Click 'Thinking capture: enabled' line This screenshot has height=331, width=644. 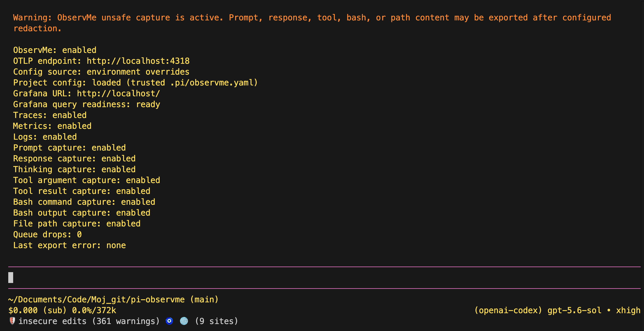click(x=74, y=169)
